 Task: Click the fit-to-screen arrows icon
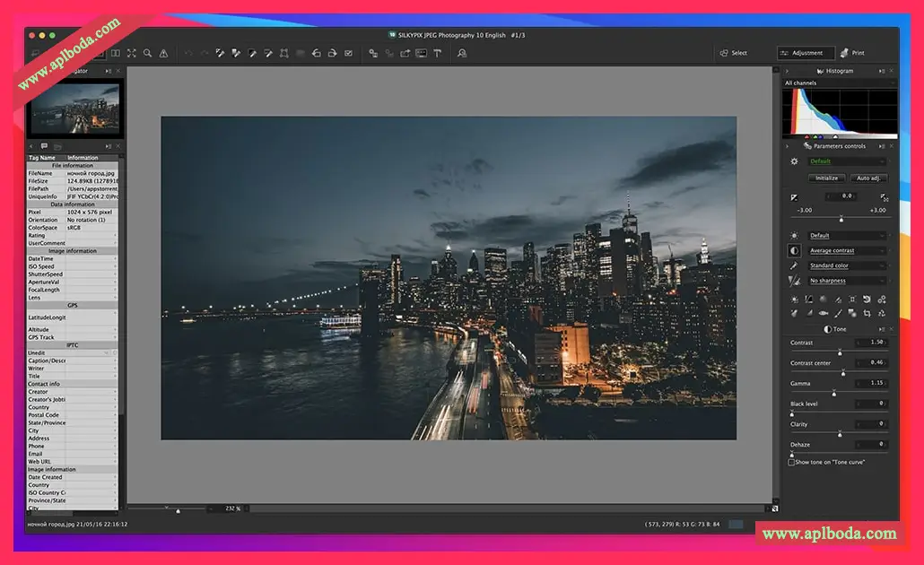coord(132,54)
